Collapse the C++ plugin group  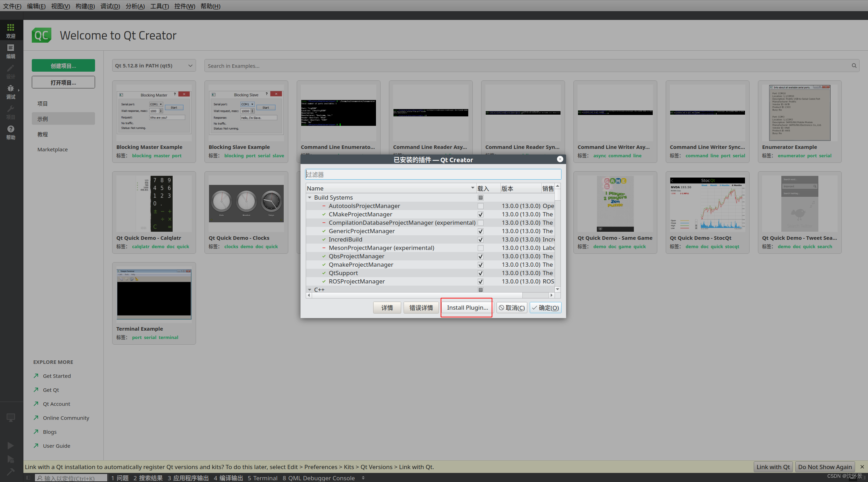[310, 290]
